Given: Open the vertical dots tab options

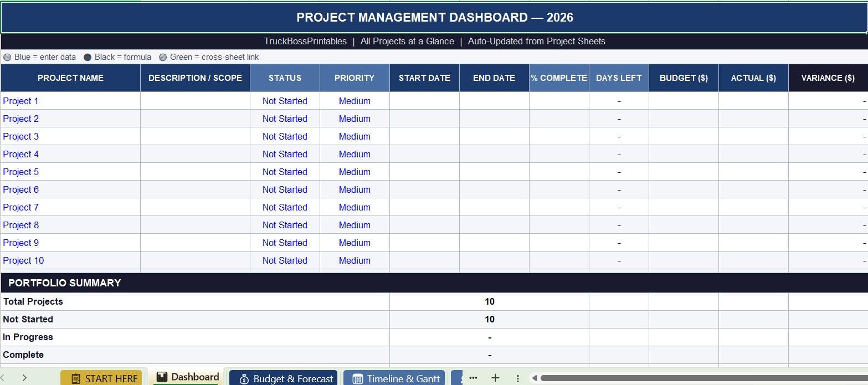Looking at the screenshot, I should point(517,378).
